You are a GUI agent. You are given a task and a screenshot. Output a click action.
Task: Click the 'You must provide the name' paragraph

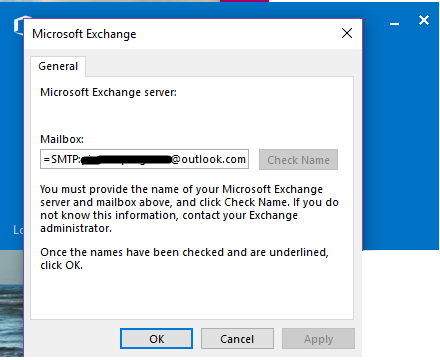[189, 209]
